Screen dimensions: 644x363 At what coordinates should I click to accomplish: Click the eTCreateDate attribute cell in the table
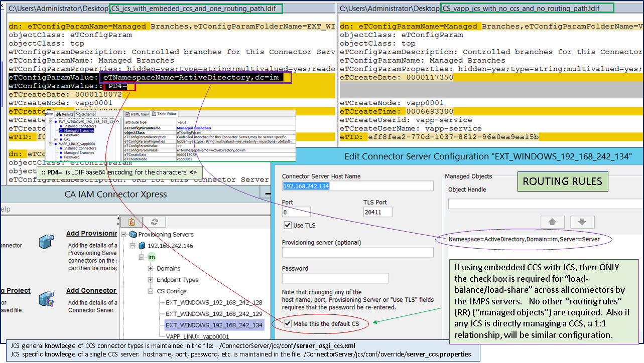coord(150,154)
